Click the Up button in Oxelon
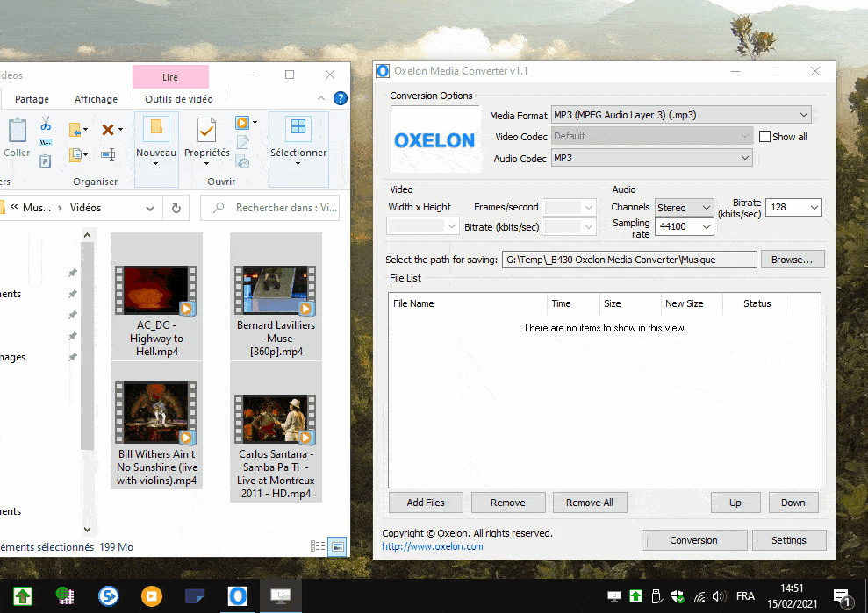Viewport: 868px width, 613px height. pyautogui.click(x=735, y=503)
